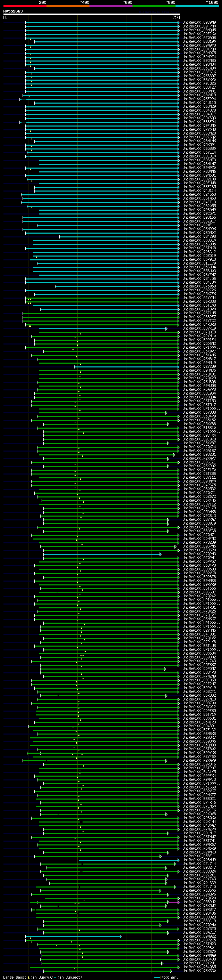Select label UniRef100_Q8VWI9

click(x=199, y=95)
